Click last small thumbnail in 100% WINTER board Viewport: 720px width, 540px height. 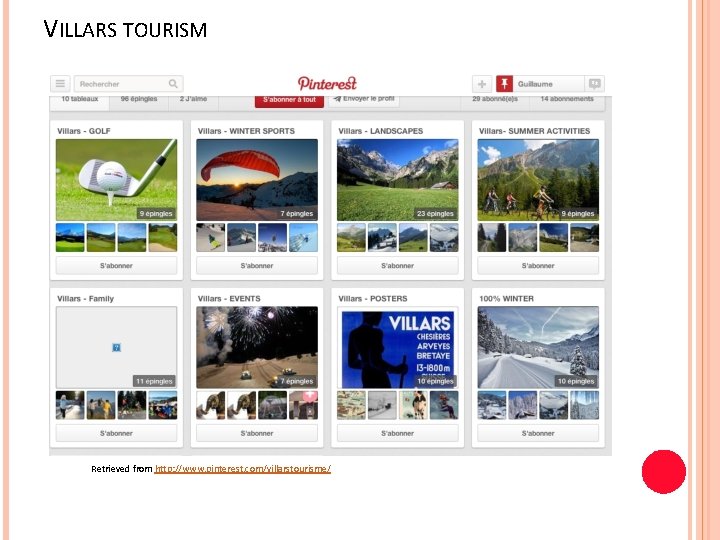tap(585, 405)
